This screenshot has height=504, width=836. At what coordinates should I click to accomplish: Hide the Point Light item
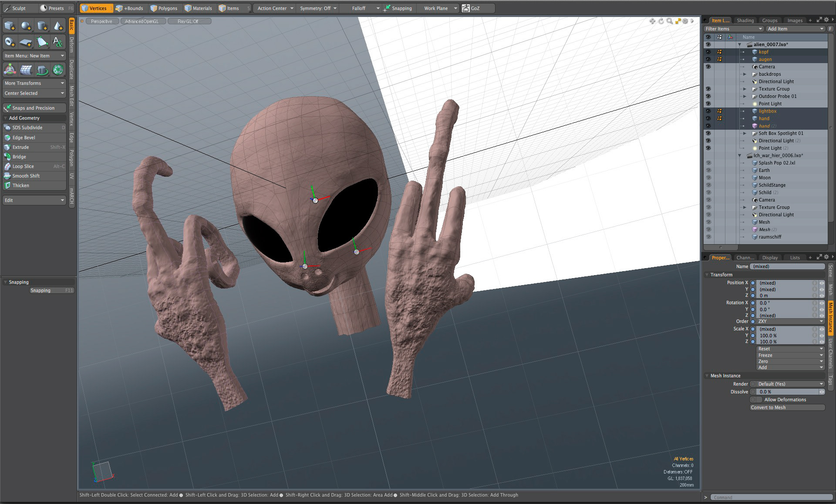(708, 104)
